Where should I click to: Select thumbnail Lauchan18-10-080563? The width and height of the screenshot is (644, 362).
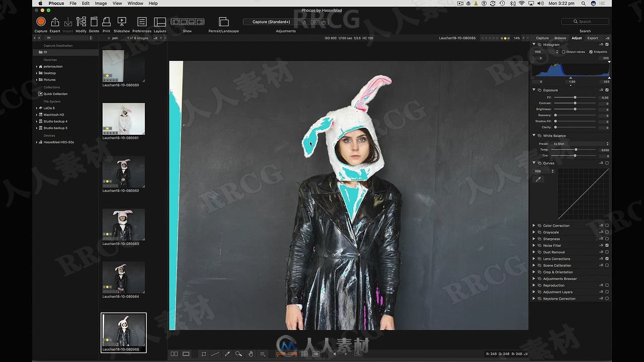124,225
